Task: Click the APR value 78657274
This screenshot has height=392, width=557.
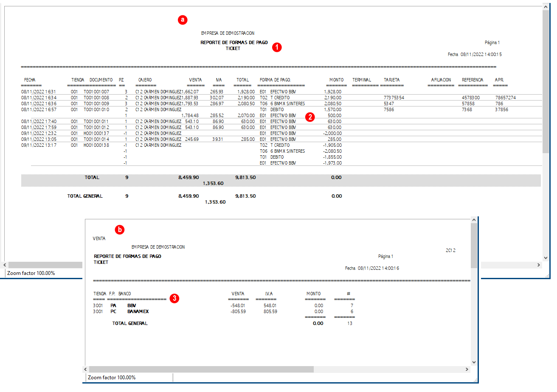Action: pos(505,98)
